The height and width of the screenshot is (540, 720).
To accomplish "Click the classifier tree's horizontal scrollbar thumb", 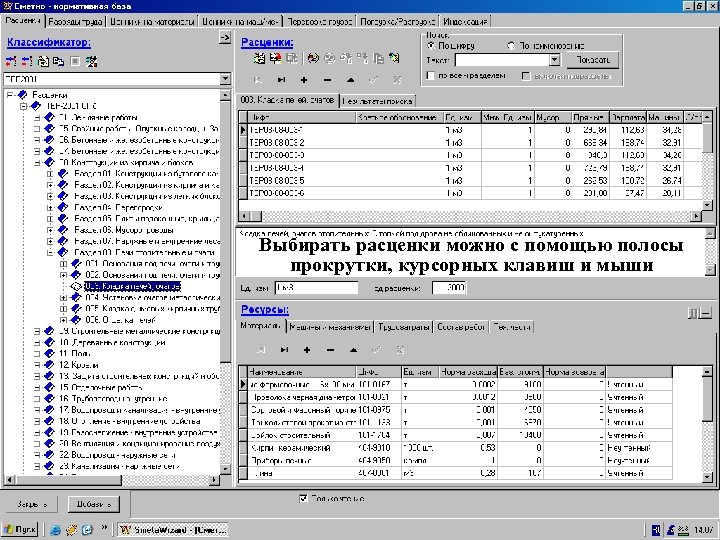I will click(68, 480).
